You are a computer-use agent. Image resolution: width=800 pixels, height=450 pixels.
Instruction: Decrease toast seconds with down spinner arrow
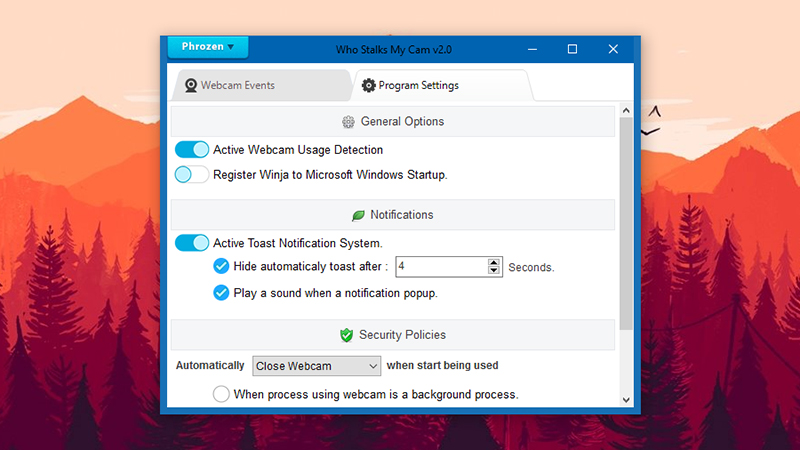coord(493,270)
